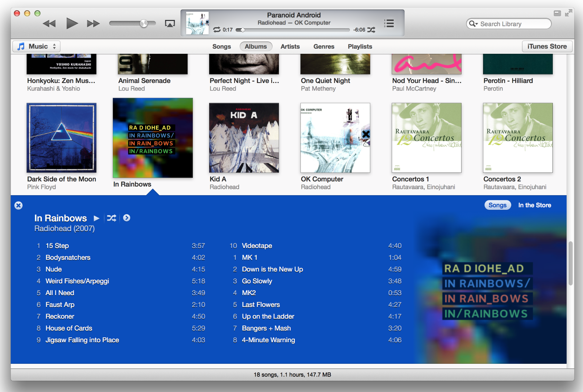
Task: Open the Up Next list
Action: pyautogui.click(x=389, y=23)
